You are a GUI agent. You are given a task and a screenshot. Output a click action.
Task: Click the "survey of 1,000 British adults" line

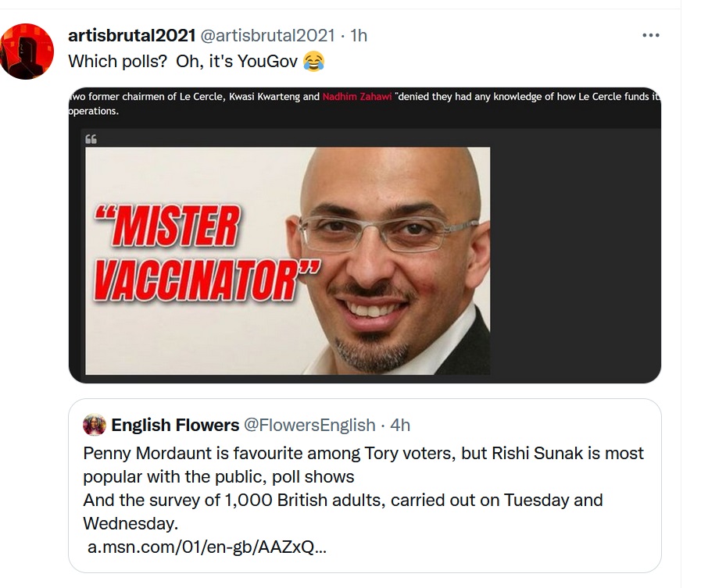(343, 511)
